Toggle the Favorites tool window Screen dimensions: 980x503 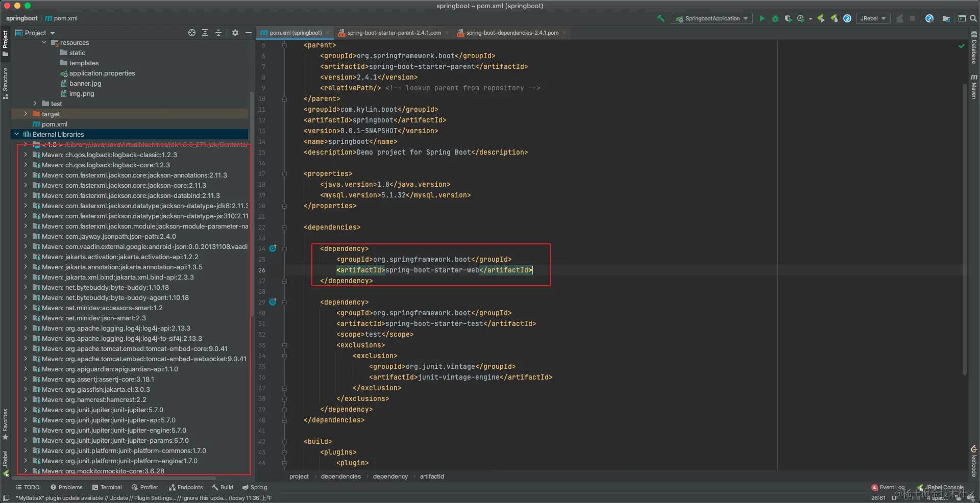[5, 424]
